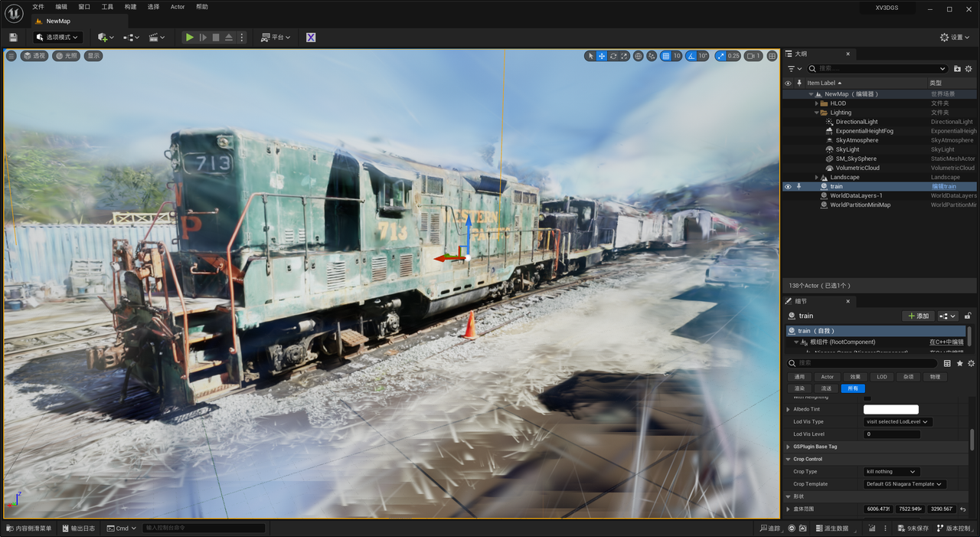Select SkyAtmosphere in outliner
980x537 pixels.
click(x=857, y=140)
